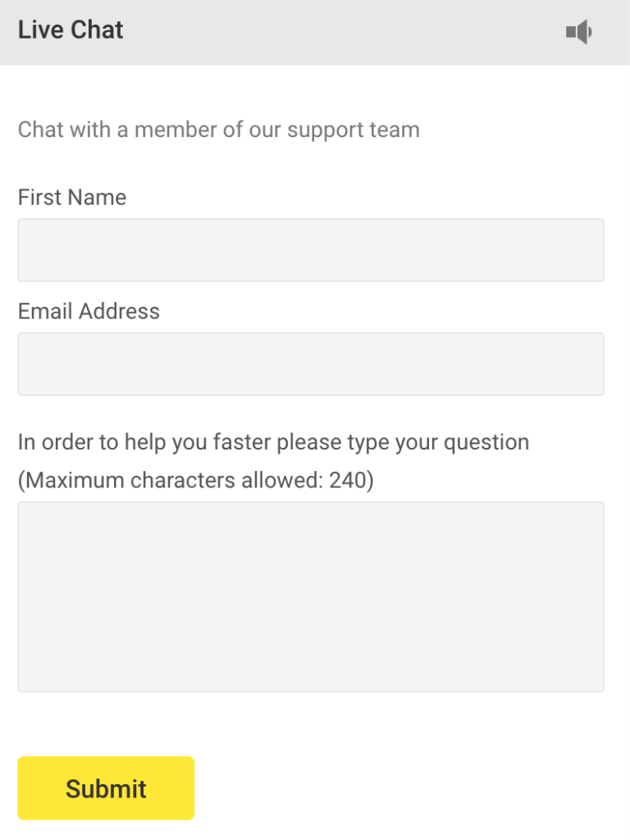630x840 pixels.
Task: Click the 'Maximum characters allowed: 240' note
Action: pos(195,480)
